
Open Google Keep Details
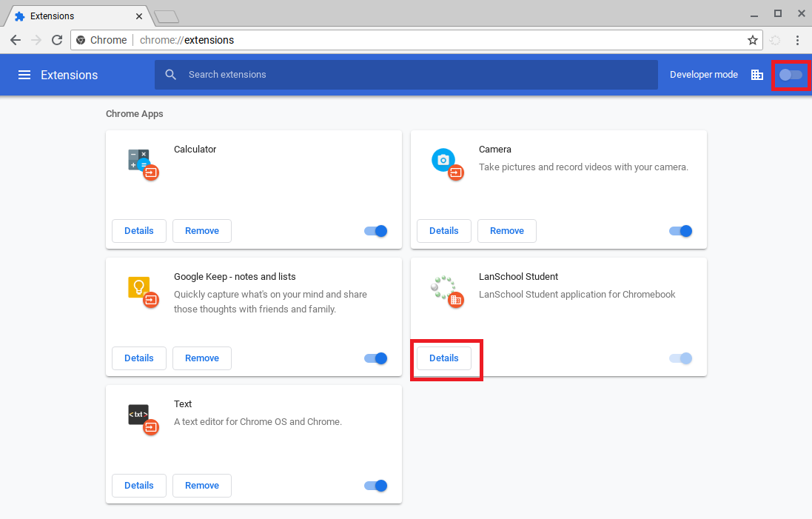point(138,358)
